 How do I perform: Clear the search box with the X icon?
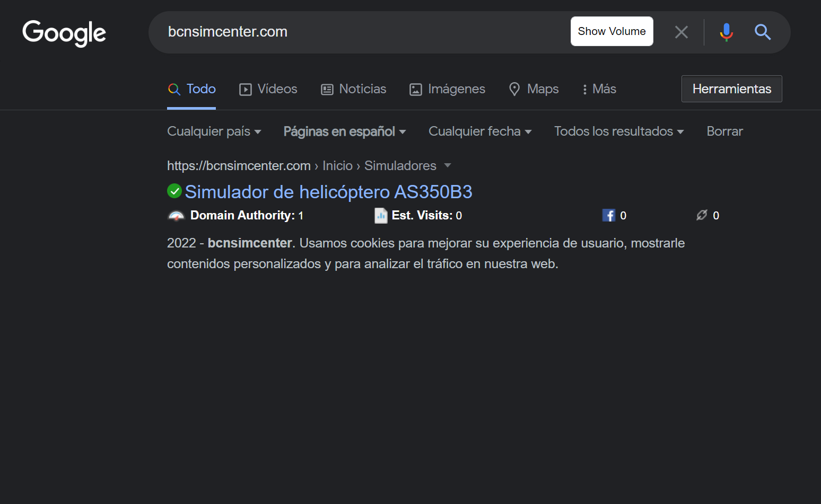[x=682, y=32]
